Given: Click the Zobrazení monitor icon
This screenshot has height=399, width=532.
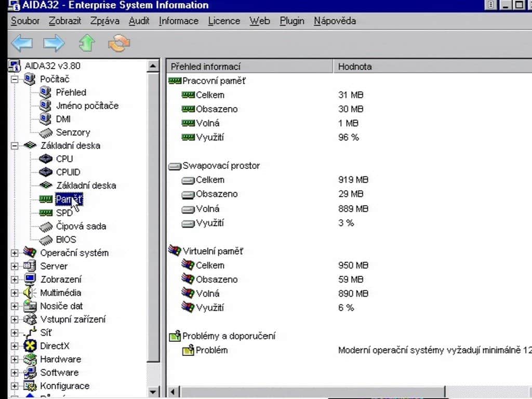Looking at the screenshot, I should (30, 279).
